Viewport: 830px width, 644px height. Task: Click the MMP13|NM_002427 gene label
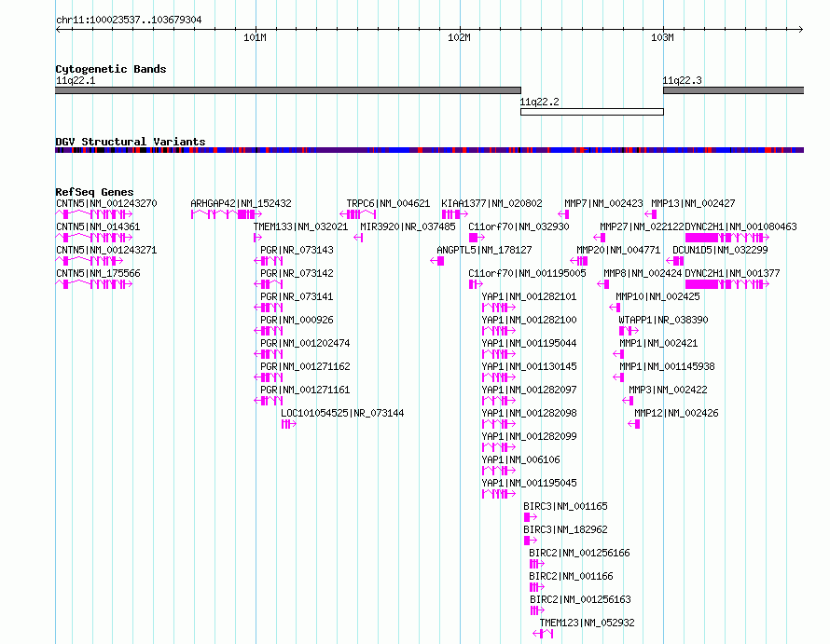point(693,203)
